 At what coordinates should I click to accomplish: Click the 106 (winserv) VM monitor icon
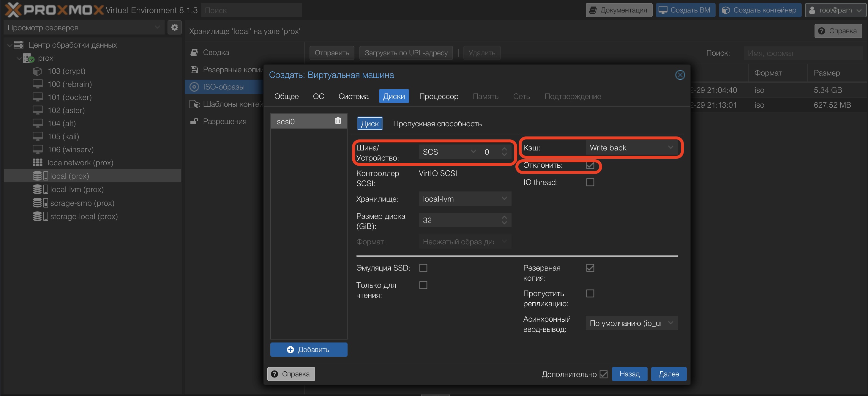coord(37,150)
